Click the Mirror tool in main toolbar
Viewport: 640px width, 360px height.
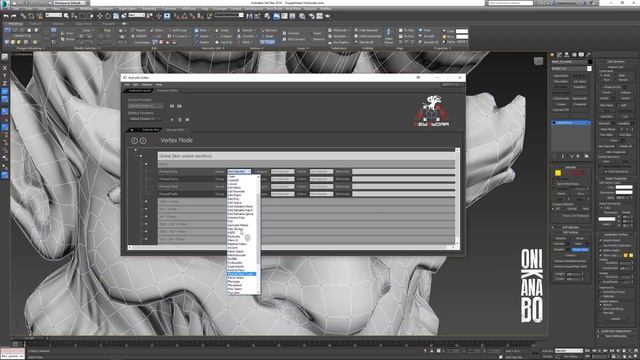249,16
